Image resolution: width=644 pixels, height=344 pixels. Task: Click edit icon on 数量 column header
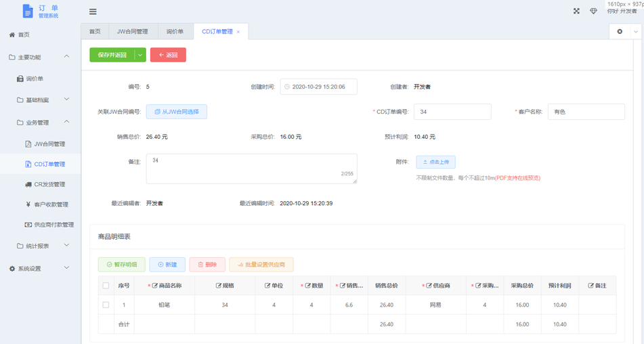307,286
